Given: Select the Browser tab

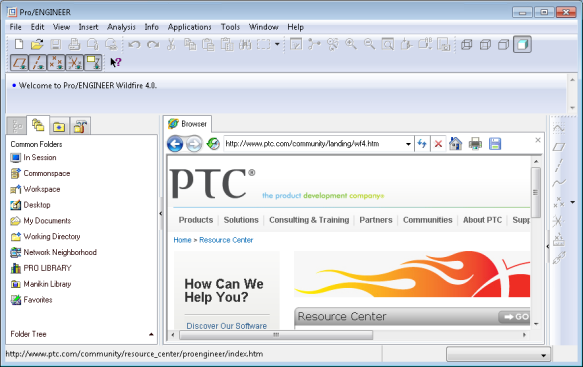Looking at the screenshot, I should [187, 124].
